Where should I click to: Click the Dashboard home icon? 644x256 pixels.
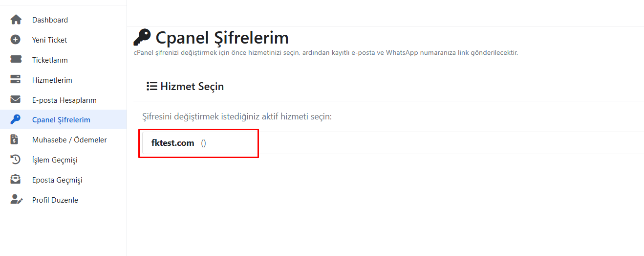point(16,20)
